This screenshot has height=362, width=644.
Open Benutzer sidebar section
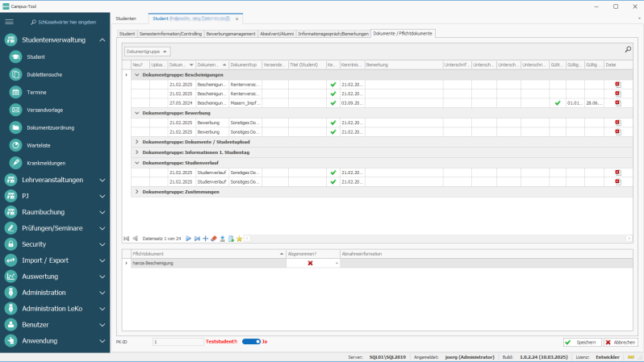55,325
